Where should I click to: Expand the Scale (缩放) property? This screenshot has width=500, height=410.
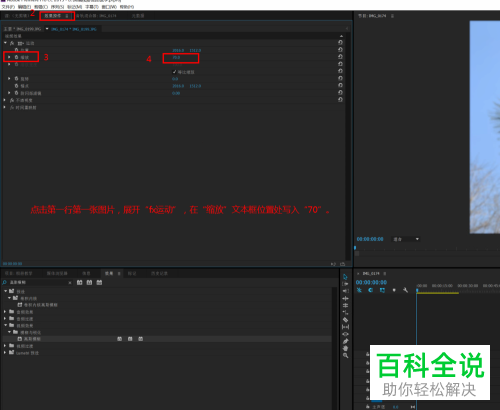pyautogui.click(x=9, y=57)
